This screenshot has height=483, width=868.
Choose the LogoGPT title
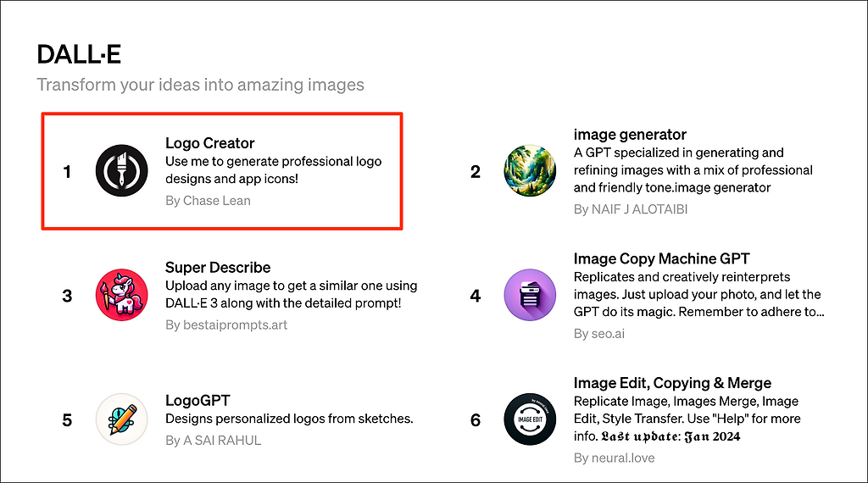pyautogui.click(x=198, y=400)
